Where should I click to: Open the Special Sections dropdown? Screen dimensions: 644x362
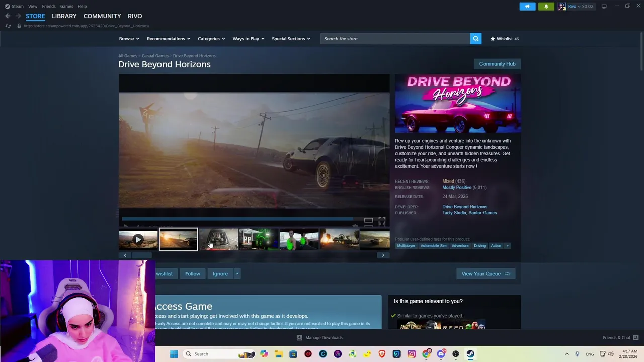coord(291,39)
